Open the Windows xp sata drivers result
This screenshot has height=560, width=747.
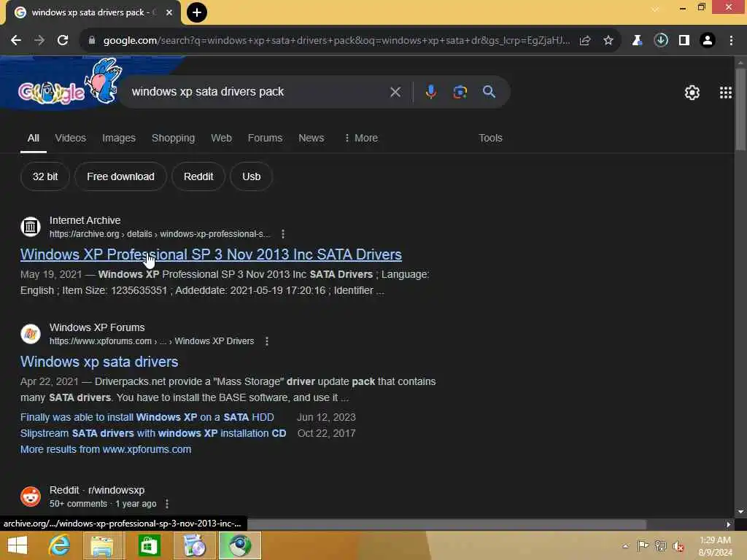[x=99, y=362]
